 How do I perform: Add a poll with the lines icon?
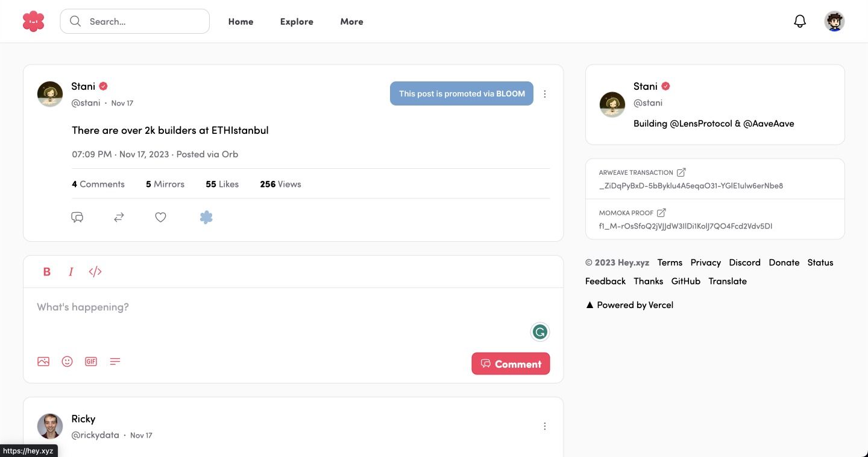tap(115, 361)
